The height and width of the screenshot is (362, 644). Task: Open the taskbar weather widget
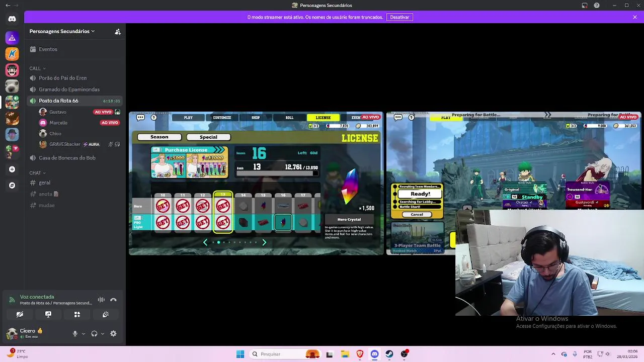[x=18, y=354]
